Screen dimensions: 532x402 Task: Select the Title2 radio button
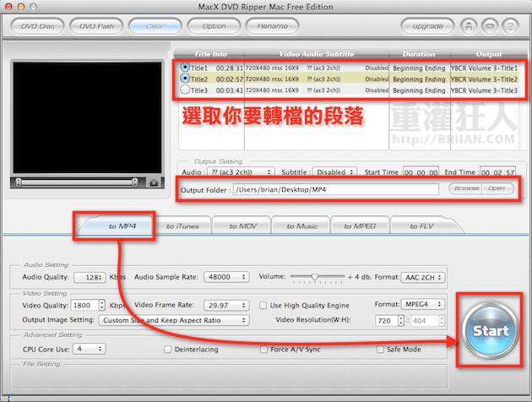pyautogui.click(x=185, y=79)
